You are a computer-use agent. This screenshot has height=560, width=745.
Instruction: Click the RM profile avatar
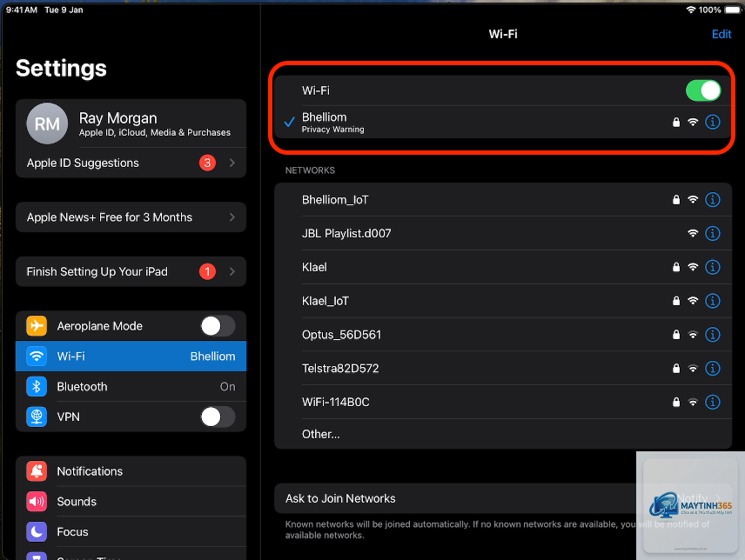point(47,123)
